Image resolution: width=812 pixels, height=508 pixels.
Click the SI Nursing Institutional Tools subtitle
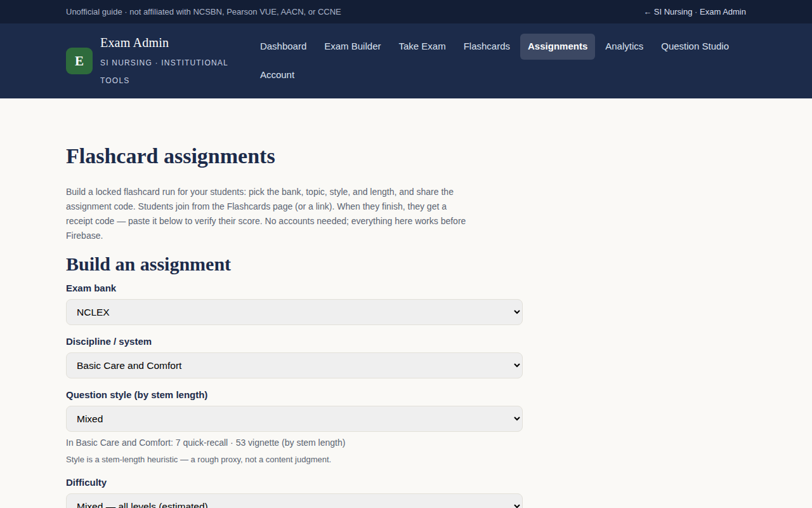[x=164, y=72]
